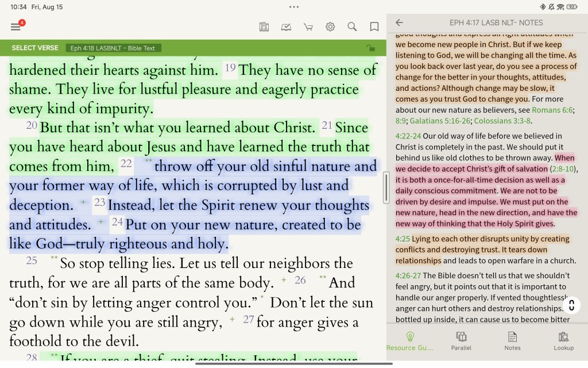Screen dimensions: 588x368
Task: Expand the three-dot multitasking menu at top
Action: coord(294,7)
